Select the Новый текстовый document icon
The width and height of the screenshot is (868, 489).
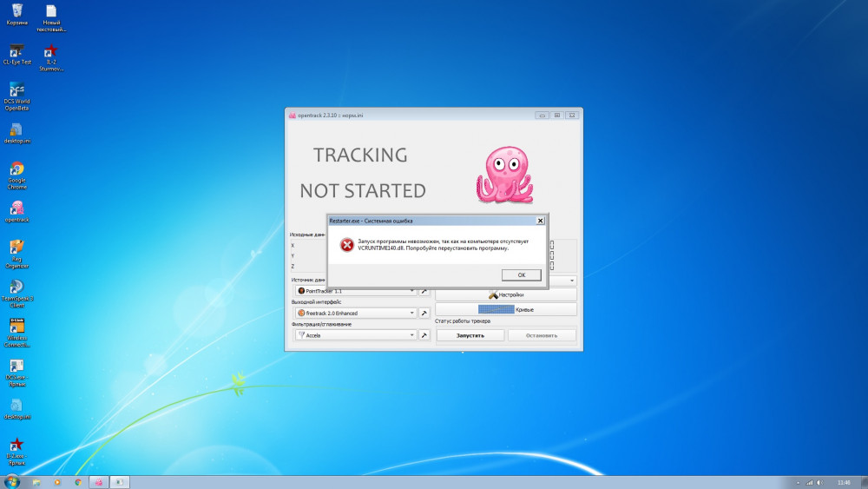click(51, 17)
